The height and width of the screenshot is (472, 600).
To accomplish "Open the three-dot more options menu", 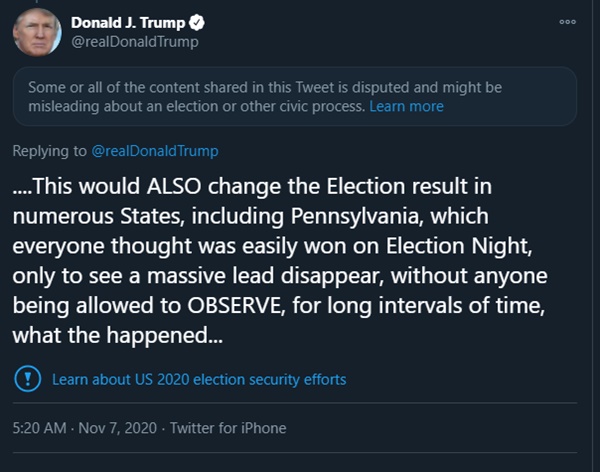I will (567, 21).
